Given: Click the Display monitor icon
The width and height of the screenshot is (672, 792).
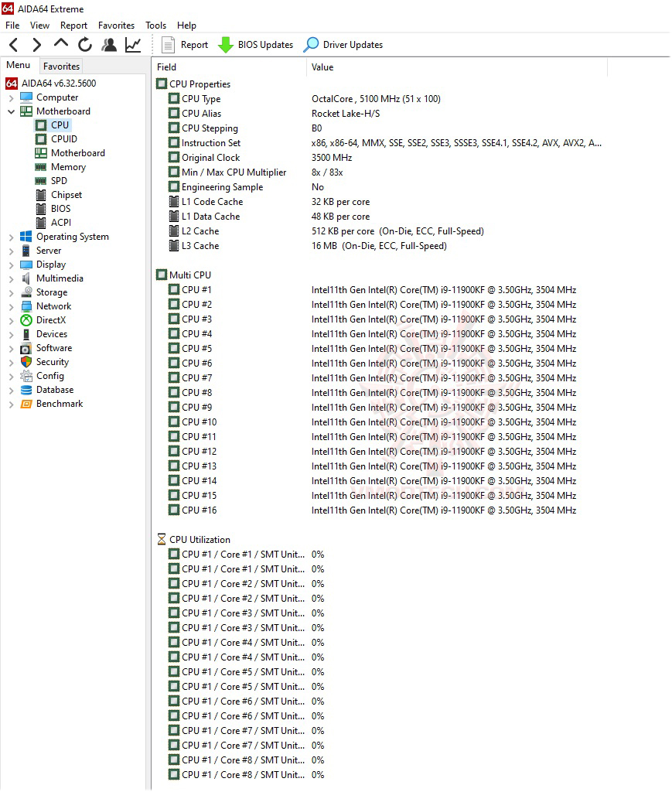Looking at the screenshot, I should (x=26, y=265).
